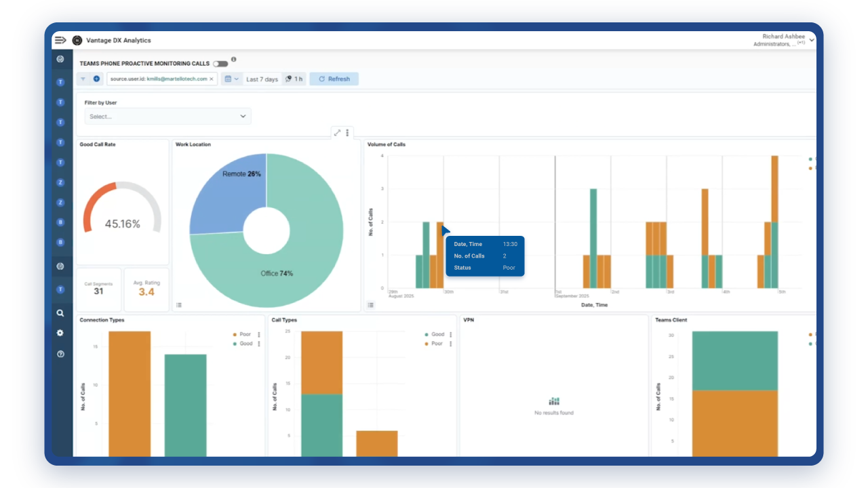Click the Refresh button
The height and width of the screenshot is (488, 868).
(334, 79)
